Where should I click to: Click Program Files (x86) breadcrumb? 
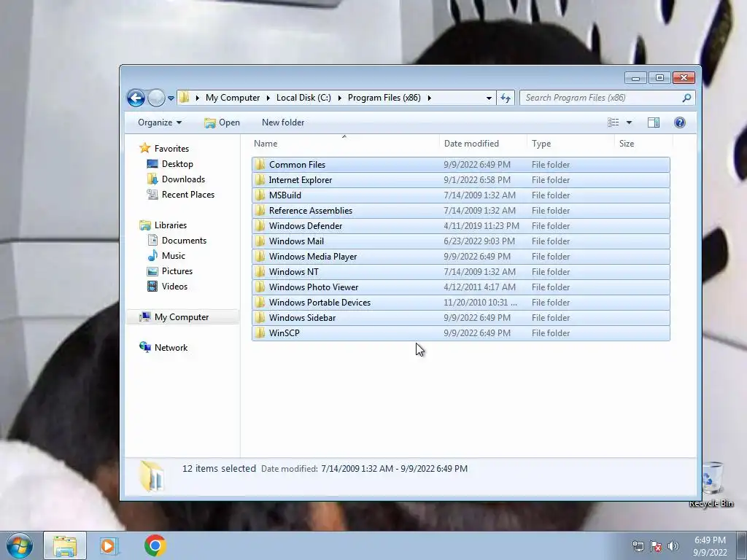(384, 98)
